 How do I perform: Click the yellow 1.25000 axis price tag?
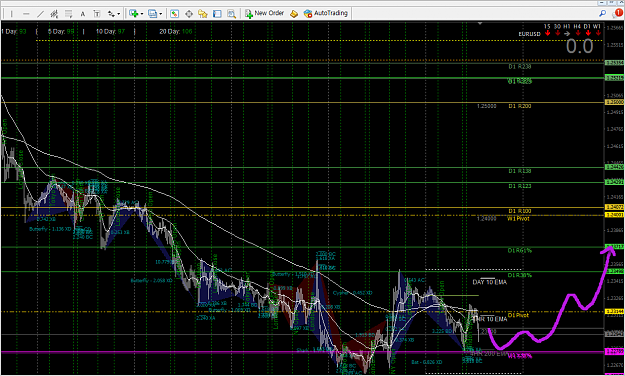(x=614, y=102)
